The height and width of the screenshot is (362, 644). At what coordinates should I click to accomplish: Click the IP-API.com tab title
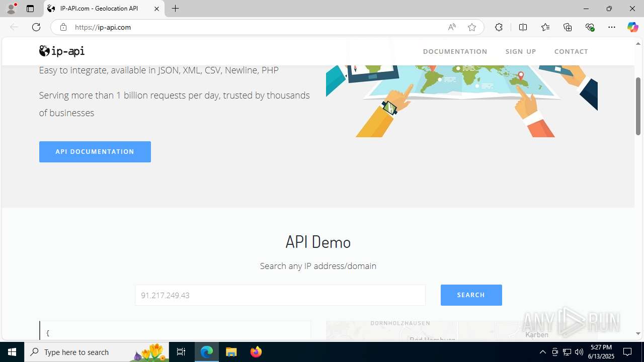[99, 9]
